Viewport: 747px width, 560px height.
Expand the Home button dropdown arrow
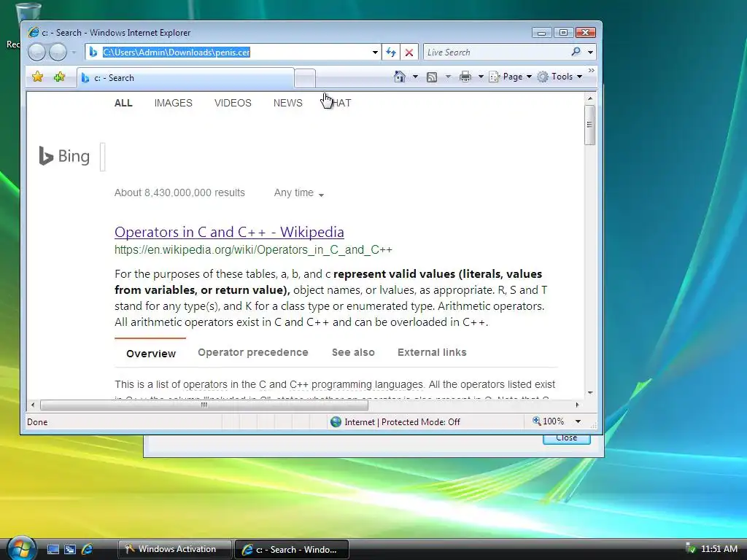coord(415,77)
